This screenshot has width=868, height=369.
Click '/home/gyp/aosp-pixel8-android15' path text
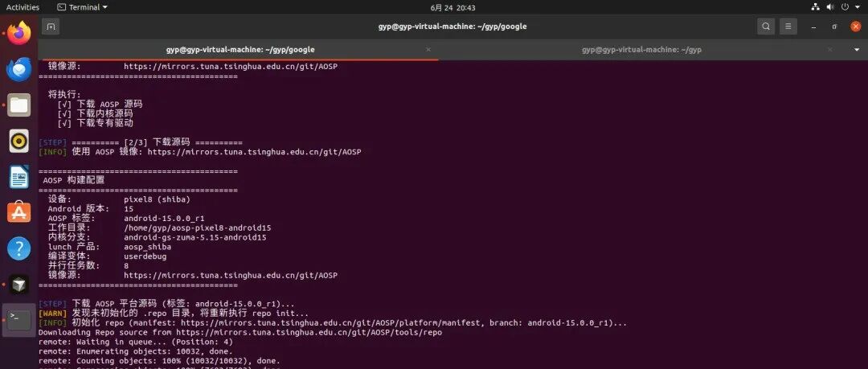click(197, 228)
